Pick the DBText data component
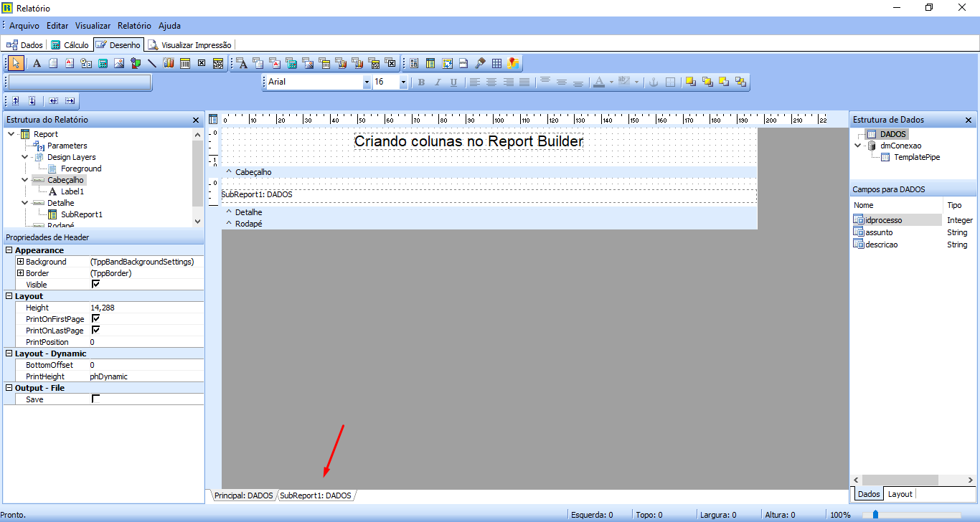The width and height of the screenshot is (980, 522). click(242, 63)
